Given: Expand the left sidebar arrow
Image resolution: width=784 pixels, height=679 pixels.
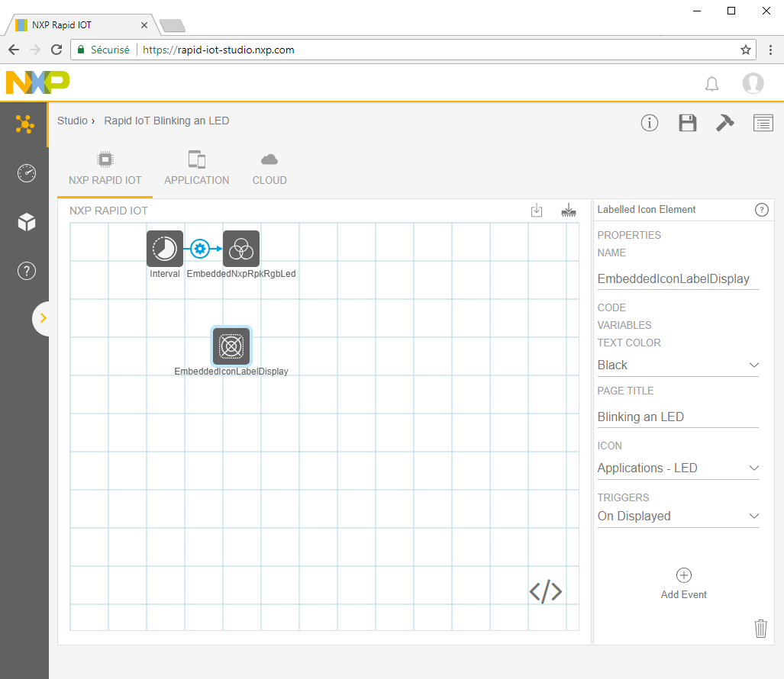Looking at the screenshot, I should coord(43,318).
